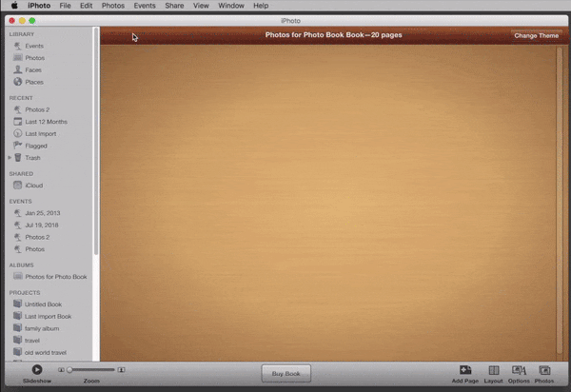Click the sidebar scrollbar

[95, 143]
